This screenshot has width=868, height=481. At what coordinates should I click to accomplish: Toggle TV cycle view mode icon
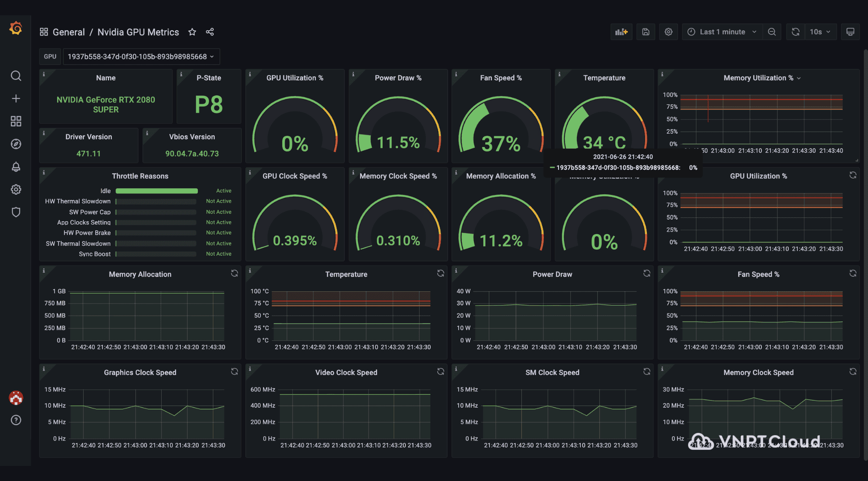coord(850,32)
